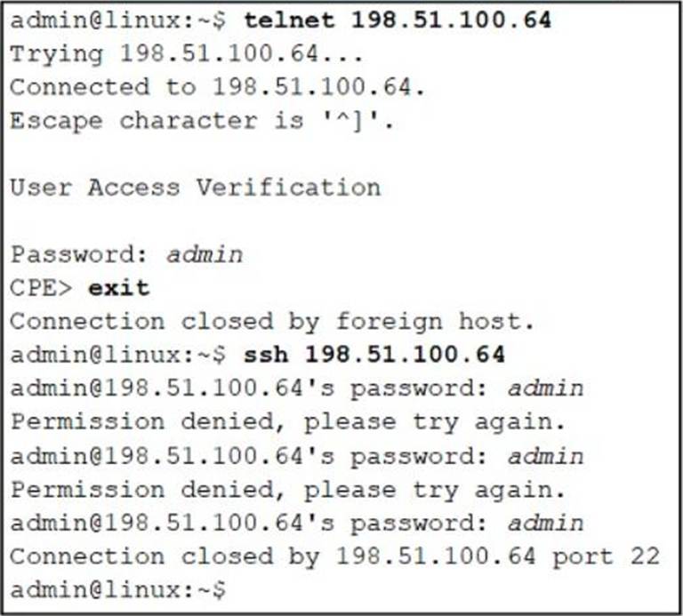Click the final empty "admin@linux:~$" prompt
The image size is (683, 616).
tap(117, 590)
